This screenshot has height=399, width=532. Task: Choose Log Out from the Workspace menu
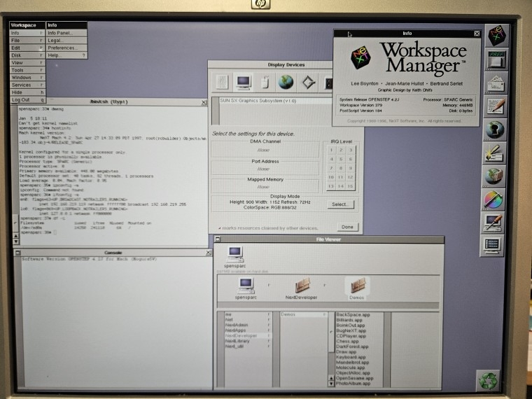coord(27,100)
